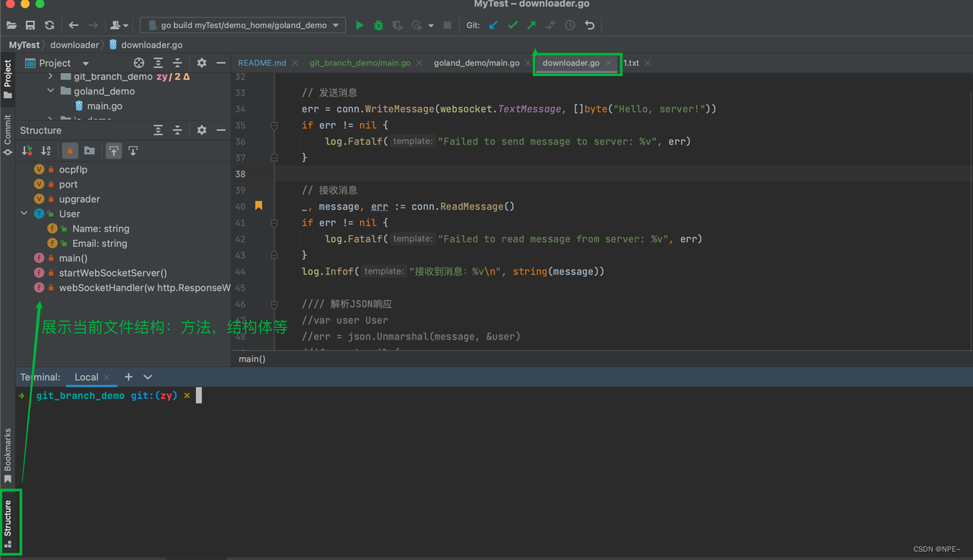This screenshot has height=560, width=973.
Task: Open the goland_demo/main.go tab
Action: [476, 63]
